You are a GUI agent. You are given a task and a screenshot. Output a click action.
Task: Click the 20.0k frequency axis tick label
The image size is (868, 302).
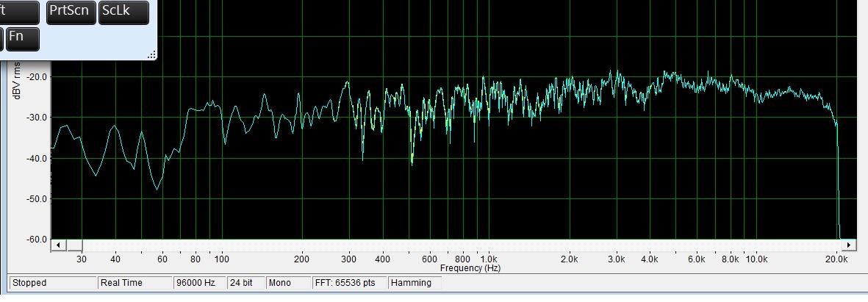(x=836, y=259)
